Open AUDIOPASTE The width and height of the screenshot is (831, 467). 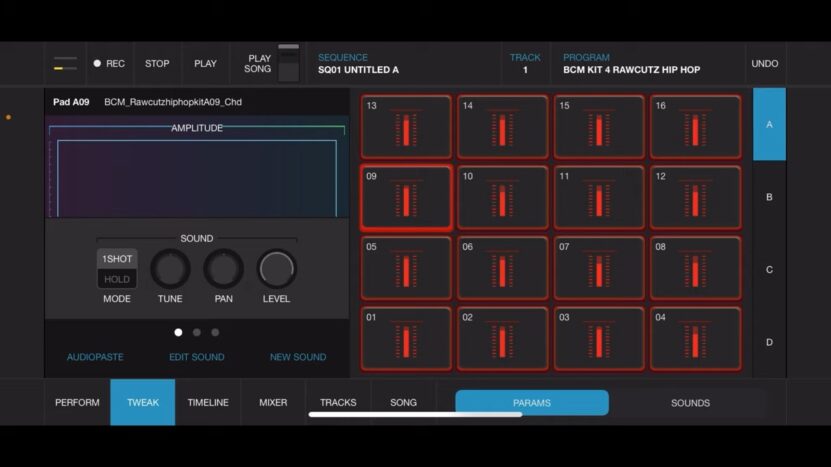(95, 357)
